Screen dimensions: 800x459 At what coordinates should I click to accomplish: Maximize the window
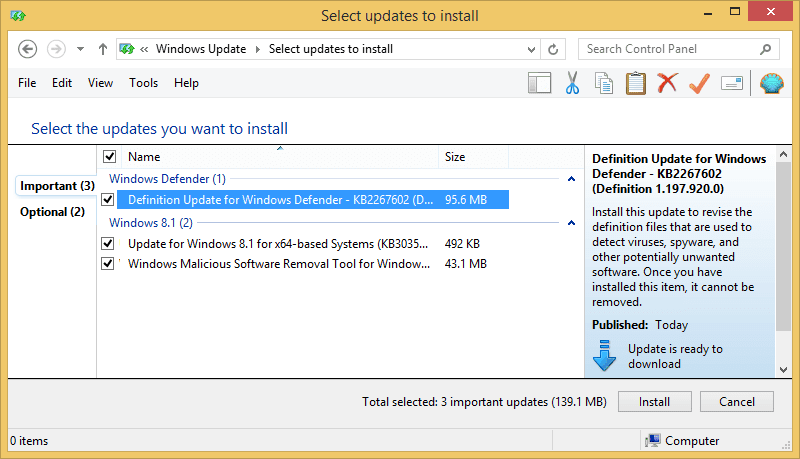click(x=735, y=11)
